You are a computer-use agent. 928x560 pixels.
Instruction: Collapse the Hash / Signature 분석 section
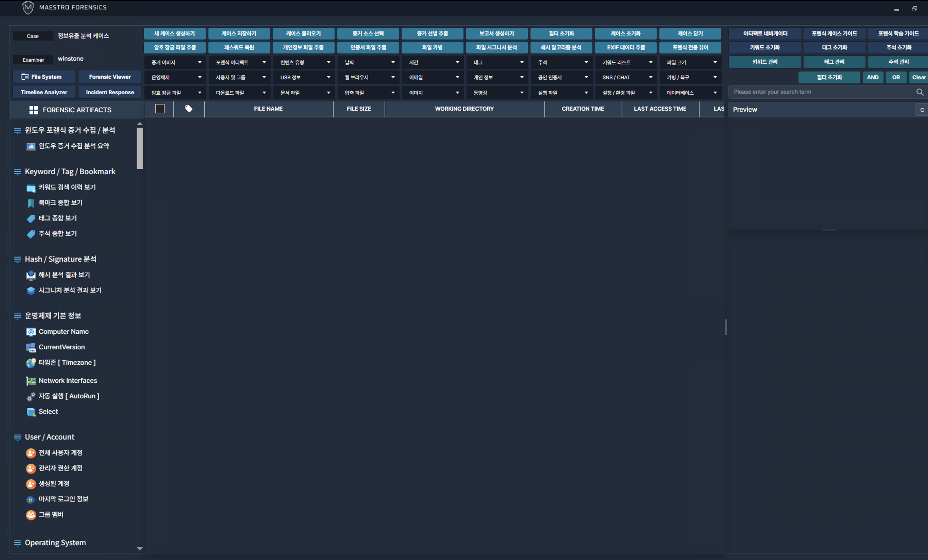point(17,259)
